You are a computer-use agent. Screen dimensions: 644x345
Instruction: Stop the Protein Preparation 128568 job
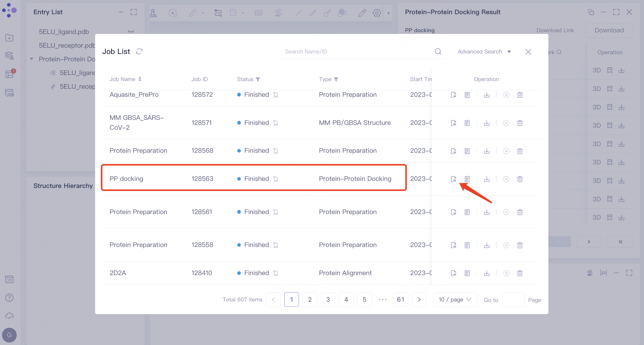pyautogui.click(x=506, y=151)
